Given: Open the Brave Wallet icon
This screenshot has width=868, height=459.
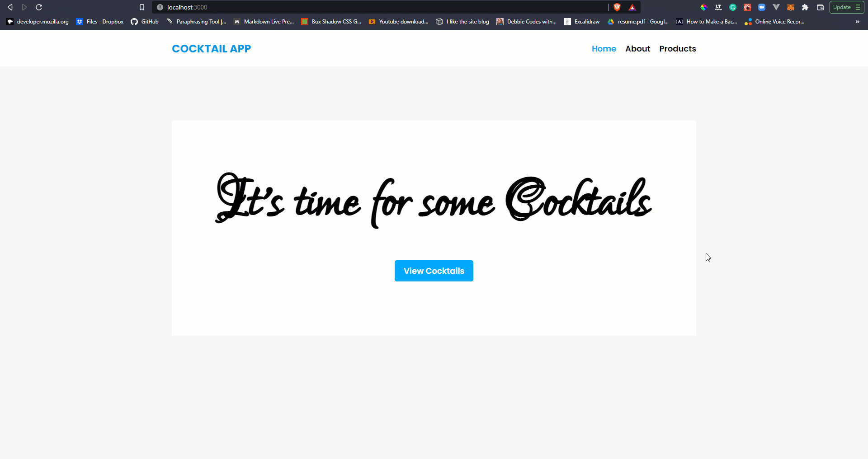Looking at the screenshot, I should pos(821,7).
